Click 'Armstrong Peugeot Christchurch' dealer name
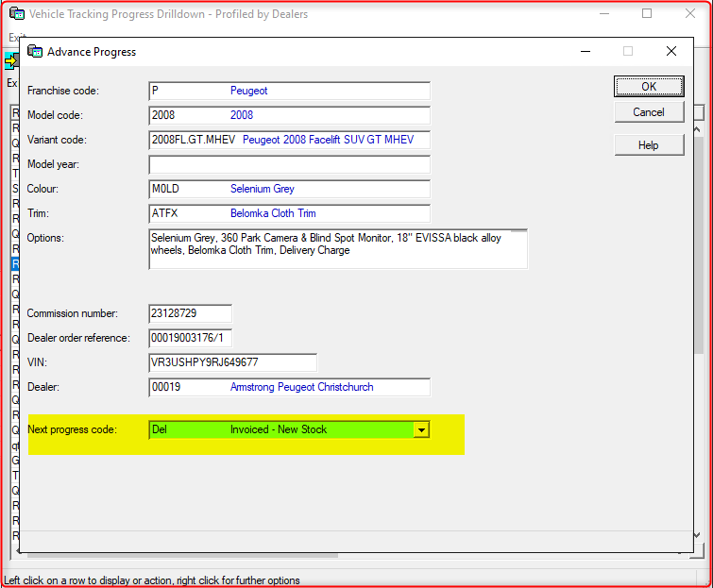Viewport: 713px width, 588px height. (301, 387)
